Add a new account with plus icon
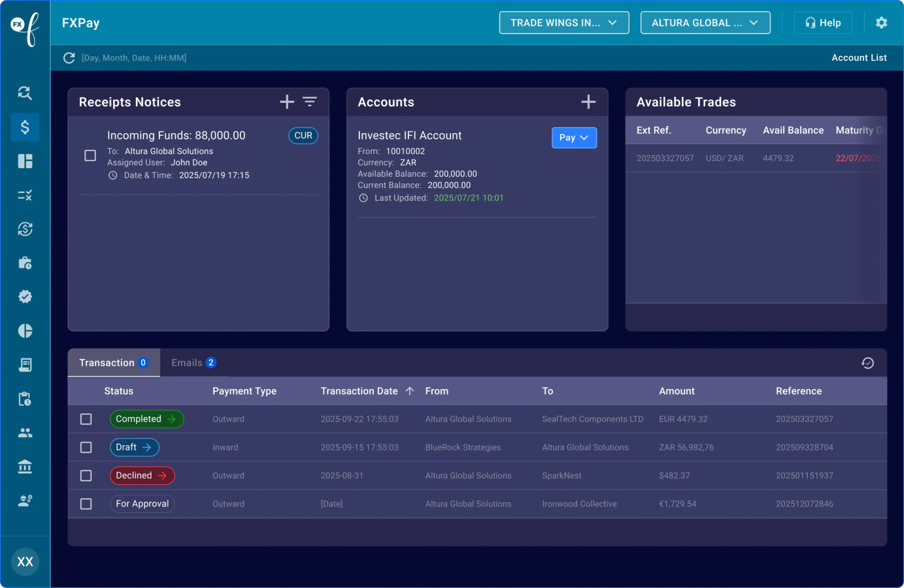The image size is (904, 588). 588,102
